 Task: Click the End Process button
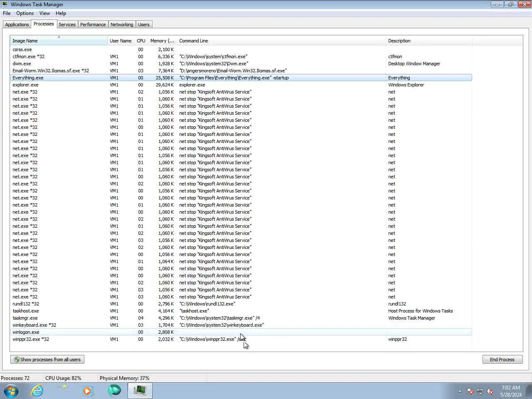click(x=502, y=360)
